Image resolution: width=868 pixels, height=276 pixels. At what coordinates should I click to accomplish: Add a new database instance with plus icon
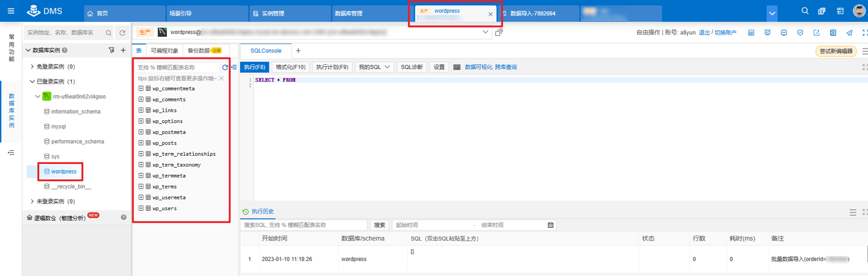[123, 50]
